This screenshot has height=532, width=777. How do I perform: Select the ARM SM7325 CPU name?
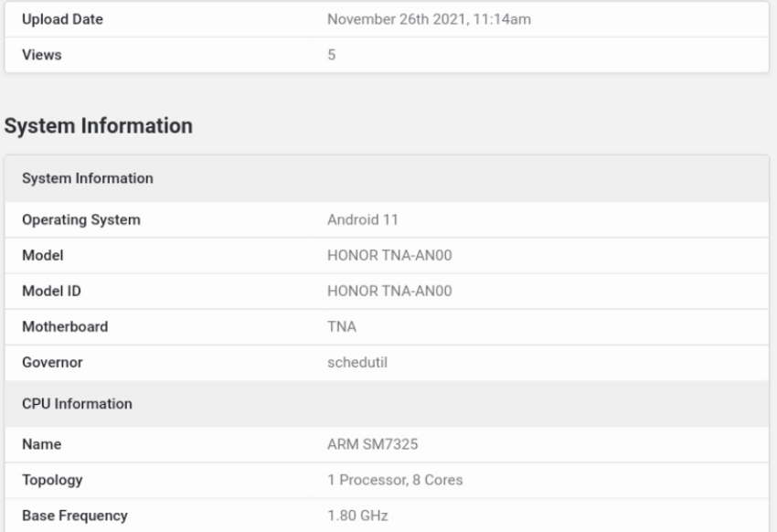373,444
